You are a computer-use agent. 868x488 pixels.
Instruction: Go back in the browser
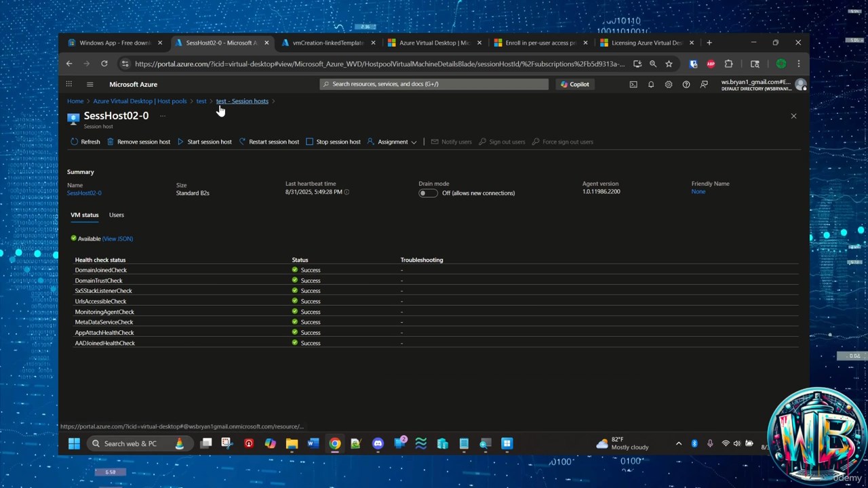tap(69, 64)
